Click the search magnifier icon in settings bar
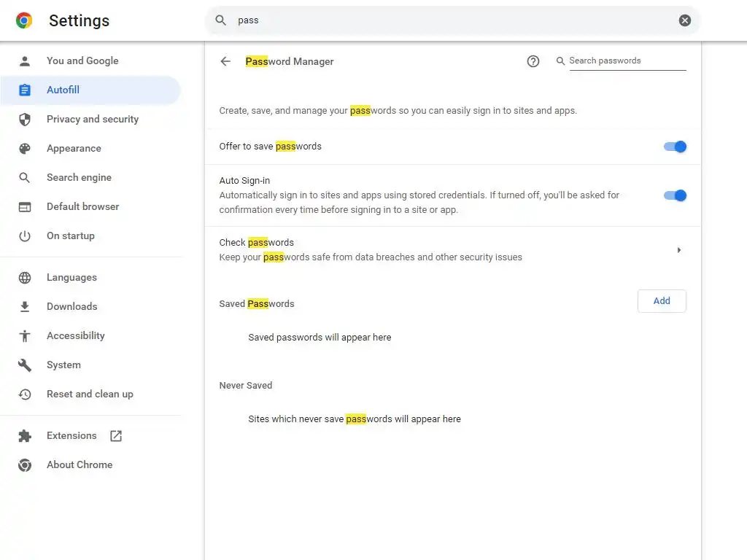 [220, 20]
